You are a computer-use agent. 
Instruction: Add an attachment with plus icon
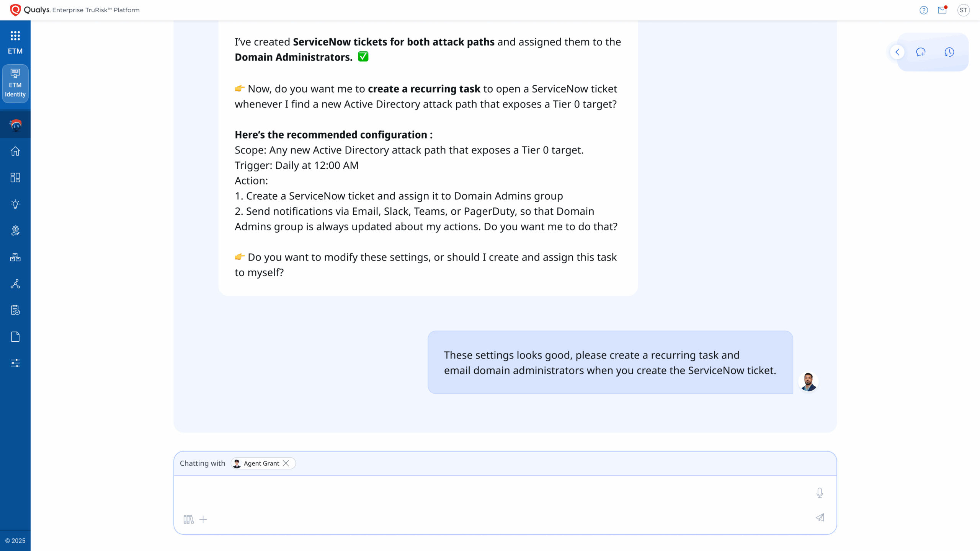point(203,519)
